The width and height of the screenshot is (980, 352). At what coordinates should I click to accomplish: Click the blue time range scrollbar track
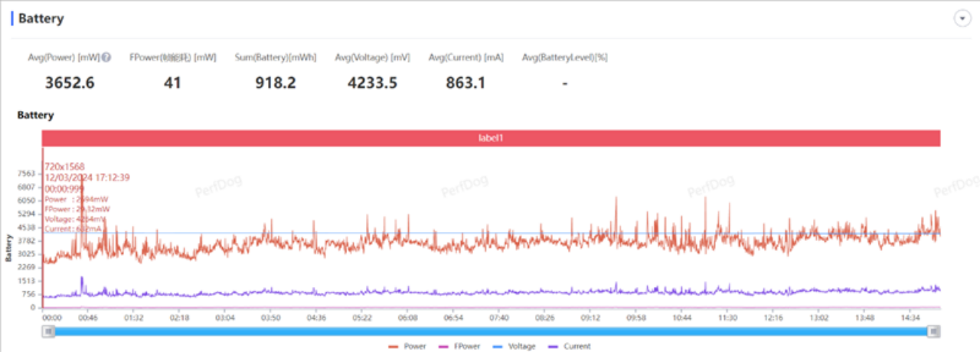pyautogui.click(x=491, y=331)
